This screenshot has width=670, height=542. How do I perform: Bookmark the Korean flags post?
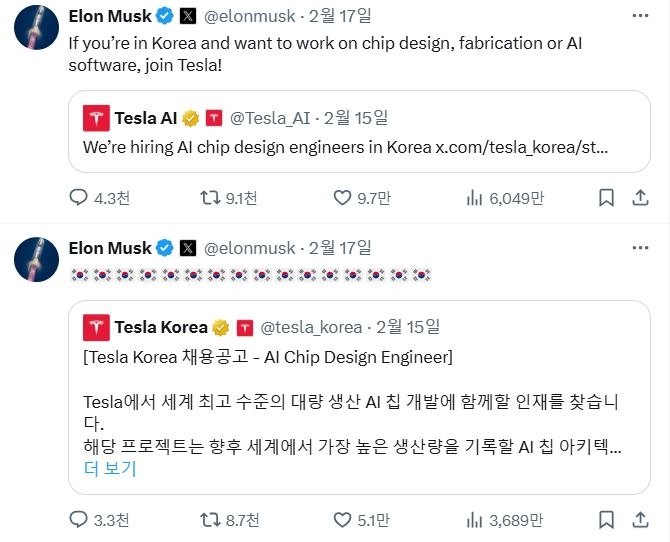click(x=606, y=519)
